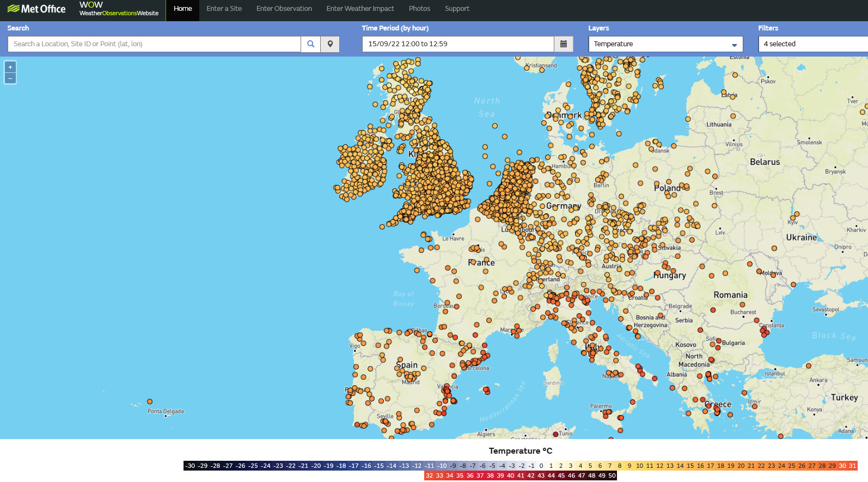868x482 pixels.
Task: Click the location search input field
Action: pyautogui.click(x=154, y=44)
